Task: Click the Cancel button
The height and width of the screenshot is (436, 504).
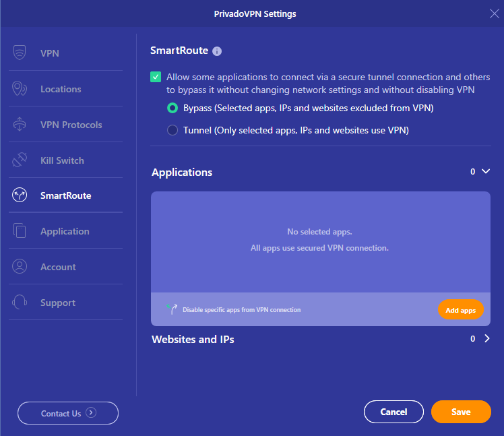Action: [393, 412]
